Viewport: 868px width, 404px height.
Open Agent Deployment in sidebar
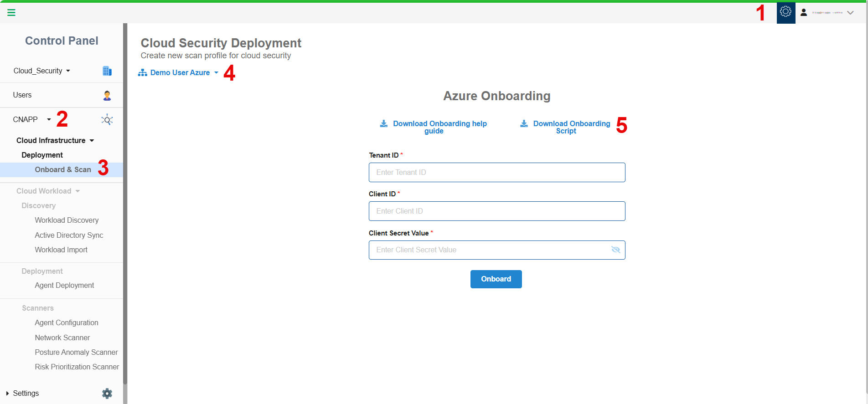point(64,286)
